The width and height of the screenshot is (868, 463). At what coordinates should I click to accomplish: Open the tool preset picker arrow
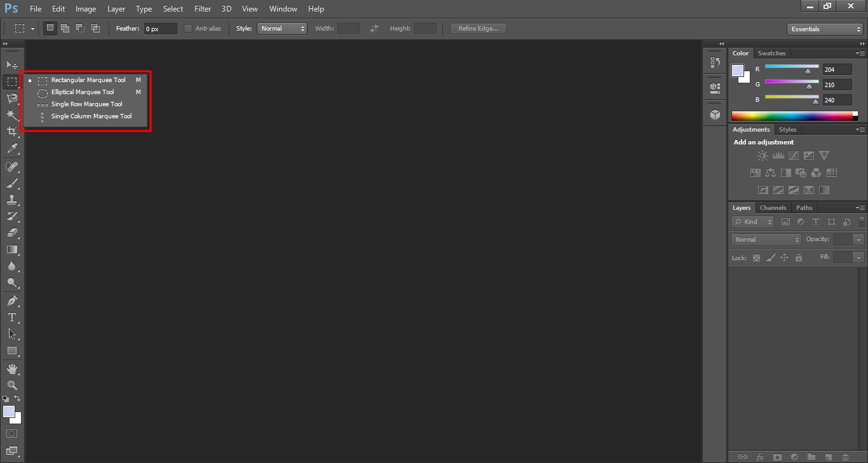[x=33, y=29]
